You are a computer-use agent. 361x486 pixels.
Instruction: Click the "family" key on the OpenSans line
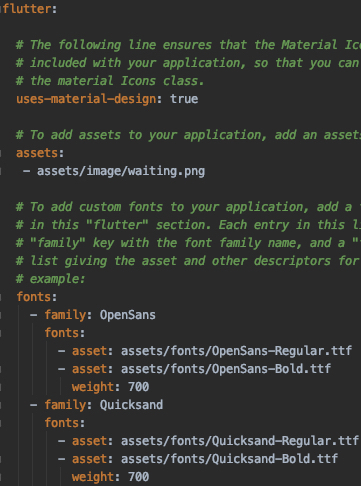(x=65, y=315)
